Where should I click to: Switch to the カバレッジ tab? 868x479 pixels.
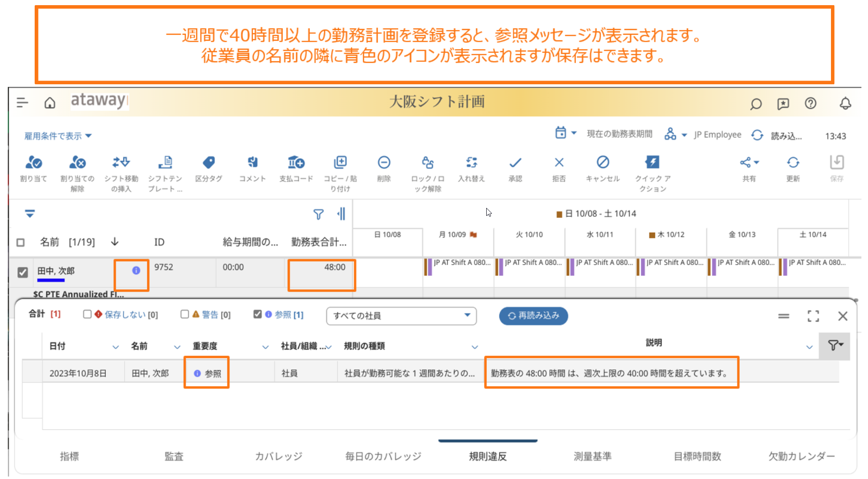coord(278,456)
